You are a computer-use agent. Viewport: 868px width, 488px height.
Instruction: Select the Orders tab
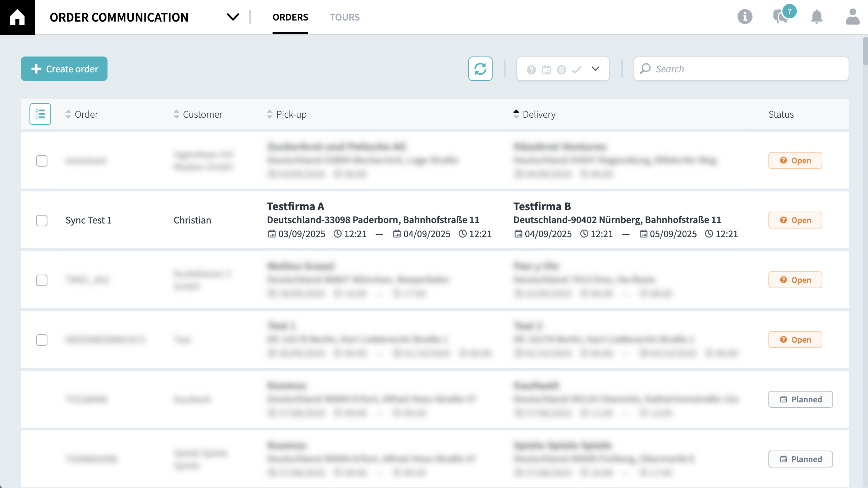click(x=290, y=17)
